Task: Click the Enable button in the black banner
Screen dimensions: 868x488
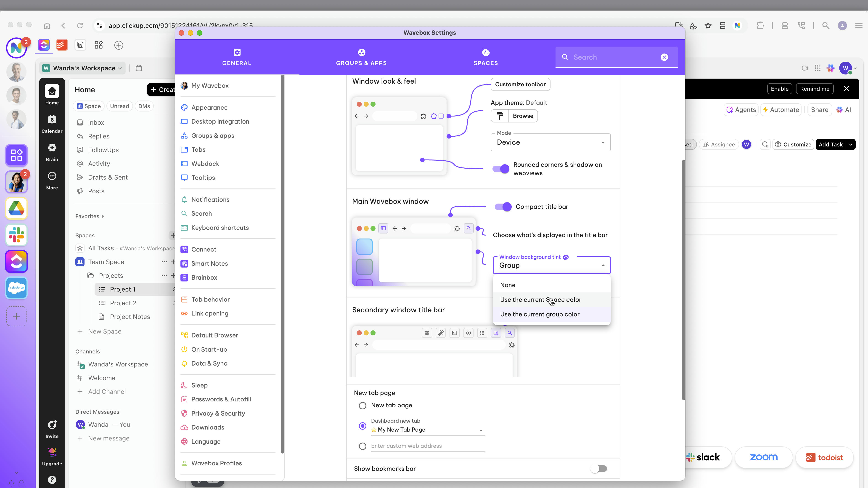Action: click(779, 89)
